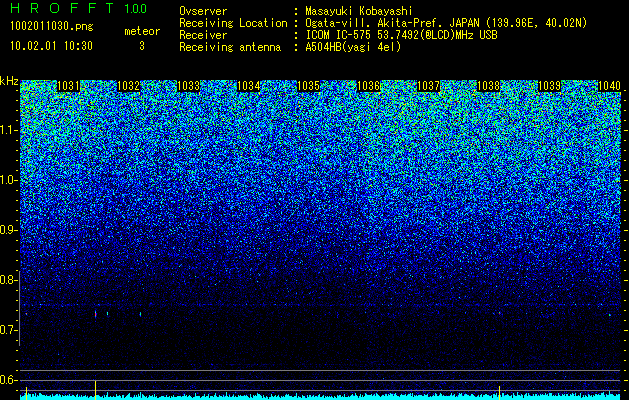Image resolution: width=629 pixels, height=400 pixels.
Task: Click the 1034 time marker label
Action: pyautogui.click(x=249, y=86)
